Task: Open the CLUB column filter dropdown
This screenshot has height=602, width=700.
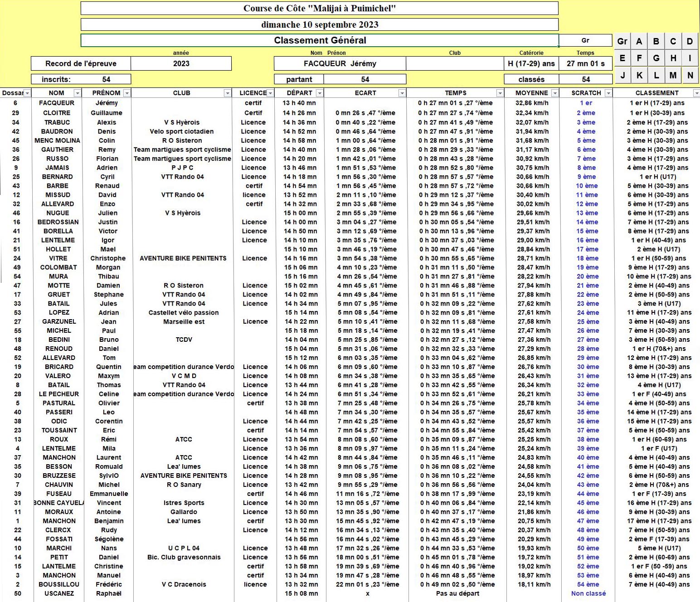Action: coord(228,93)
